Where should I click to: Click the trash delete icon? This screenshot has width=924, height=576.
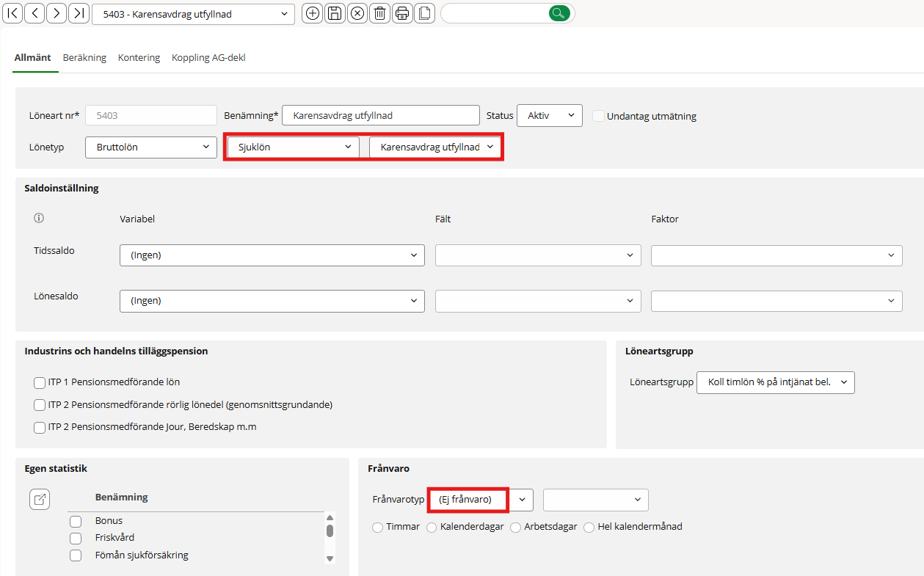379,13
